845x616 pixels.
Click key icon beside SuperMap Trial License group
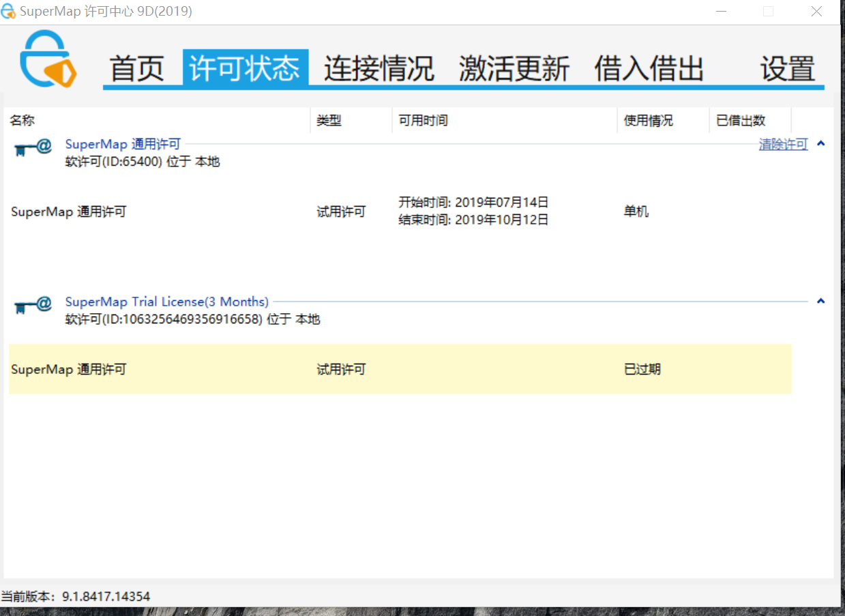(33, 305)
